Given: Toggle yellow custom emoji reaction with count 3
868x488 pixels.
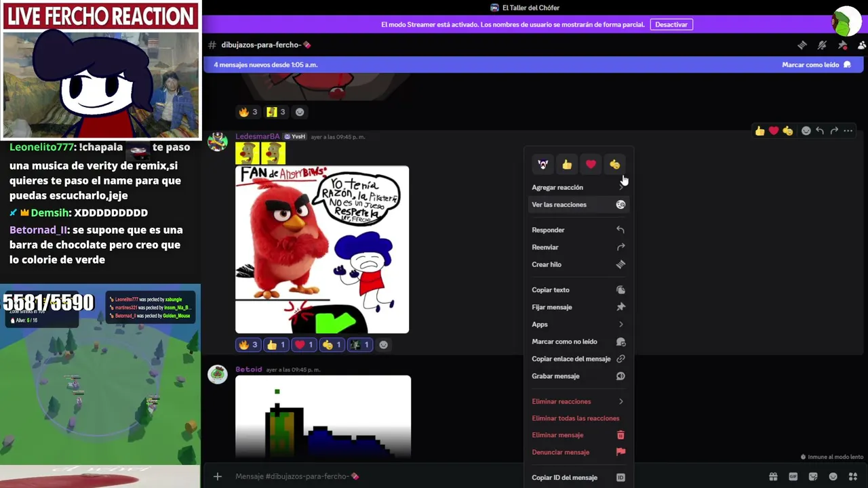Looking at the screenshot, I should [x=276, y=112].
